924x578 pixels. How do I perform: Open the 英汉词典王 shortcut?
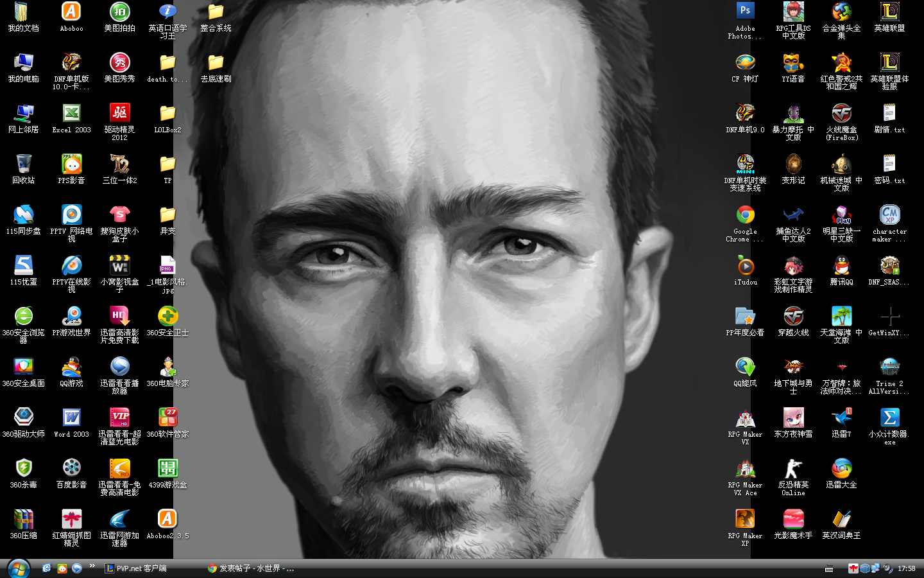841,524
